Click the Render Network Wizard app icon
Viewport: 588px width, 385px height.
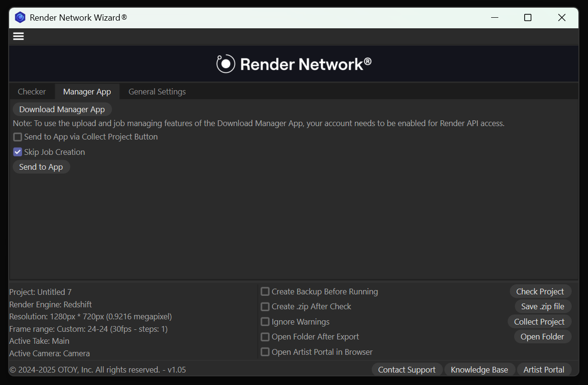click(x=20, y=18)
